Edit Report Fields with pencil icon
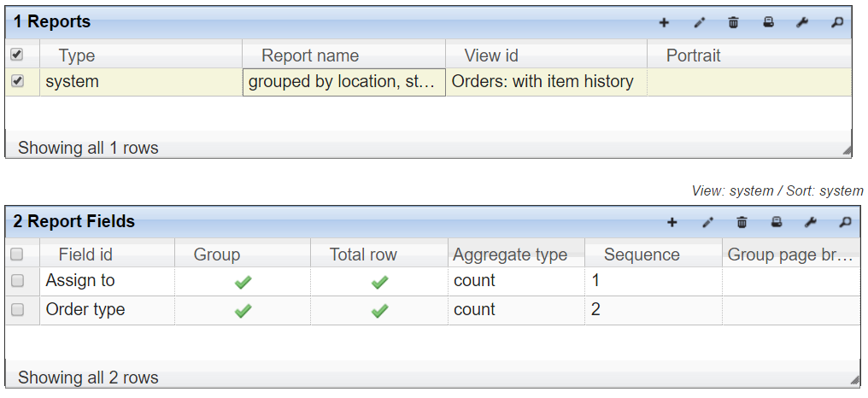 (707, 223)
